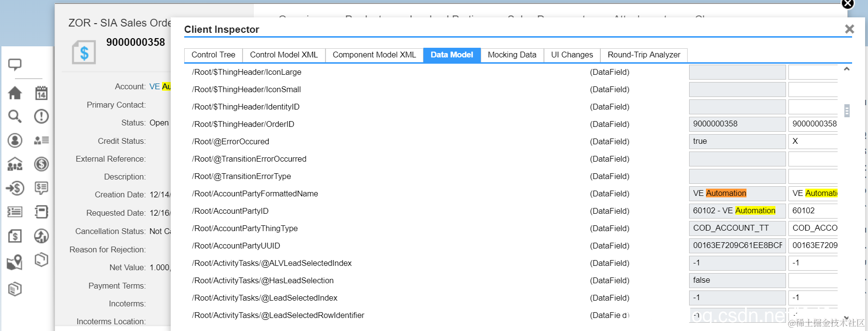868x331 pixels.
Task: Open the notebook icon in sidebar
Action: click(41, 212)
